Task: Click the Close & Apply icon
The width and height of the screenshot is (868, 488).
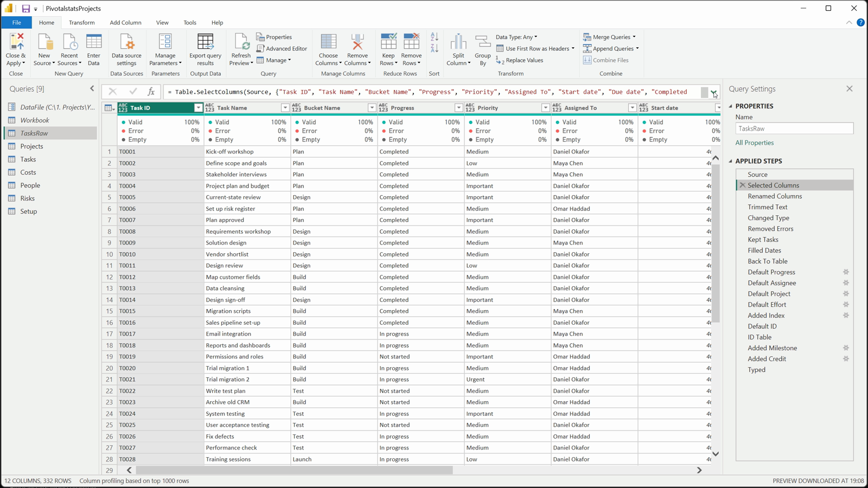Action: click(x=16, y=42)
